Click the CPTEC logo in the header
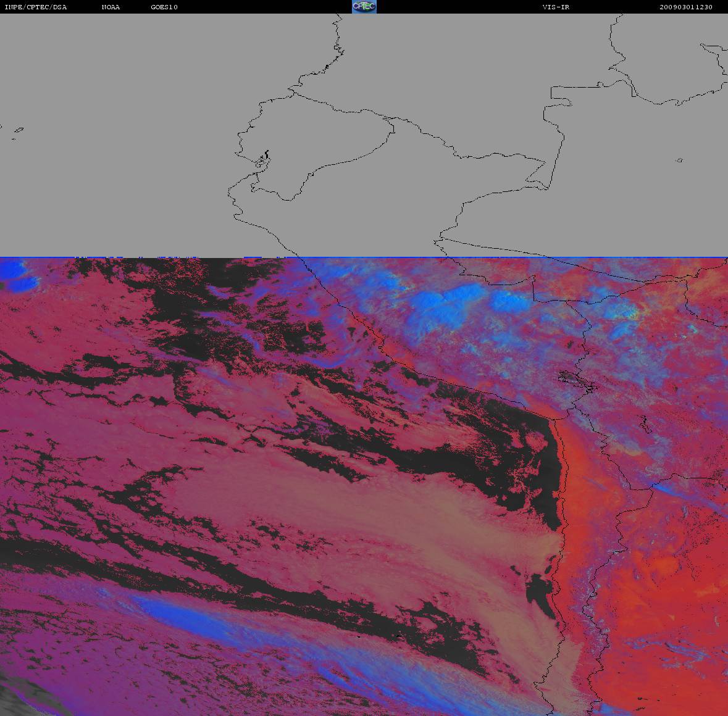Screen dimensions: 728x716 point(364,7)
